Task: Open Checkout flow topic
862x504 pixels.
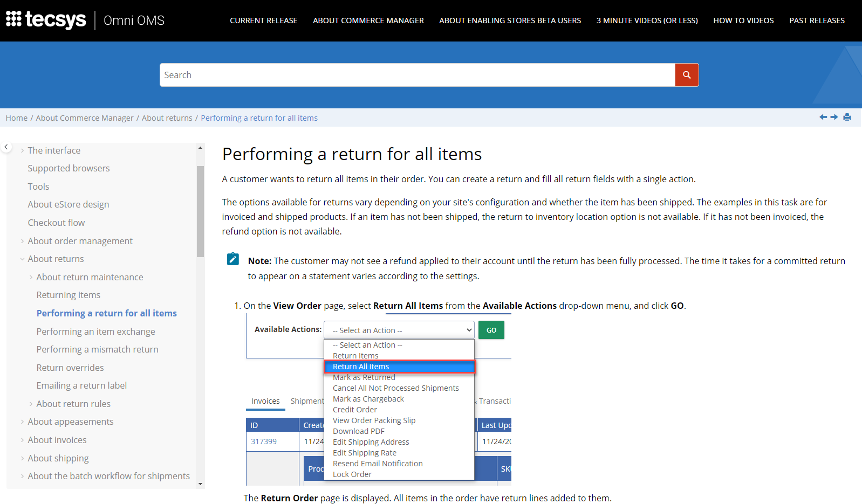Action: [56, 223]
